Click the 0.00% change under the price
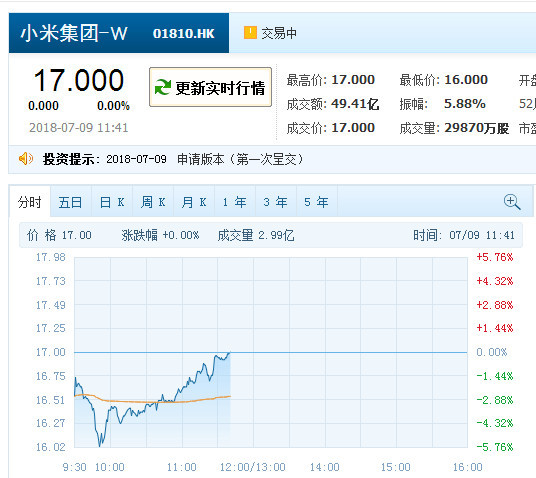536x478 pixels. tap(113, 106)
